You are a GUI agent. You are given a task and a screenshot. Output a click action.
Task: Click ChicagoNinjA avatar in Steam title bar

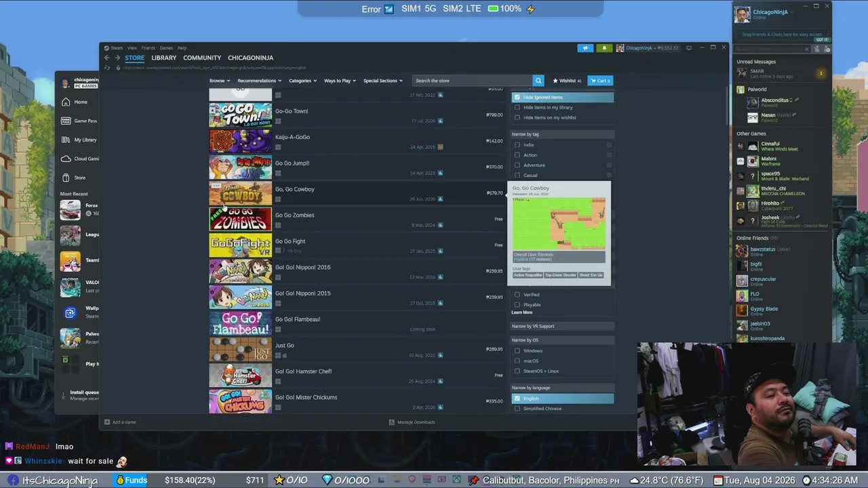point(620,48)
